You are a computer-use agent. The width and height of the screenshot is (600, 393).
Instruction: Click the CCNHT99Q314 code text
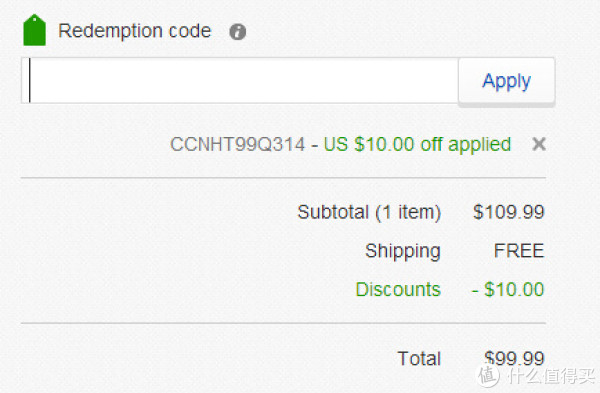coord(237,145)
